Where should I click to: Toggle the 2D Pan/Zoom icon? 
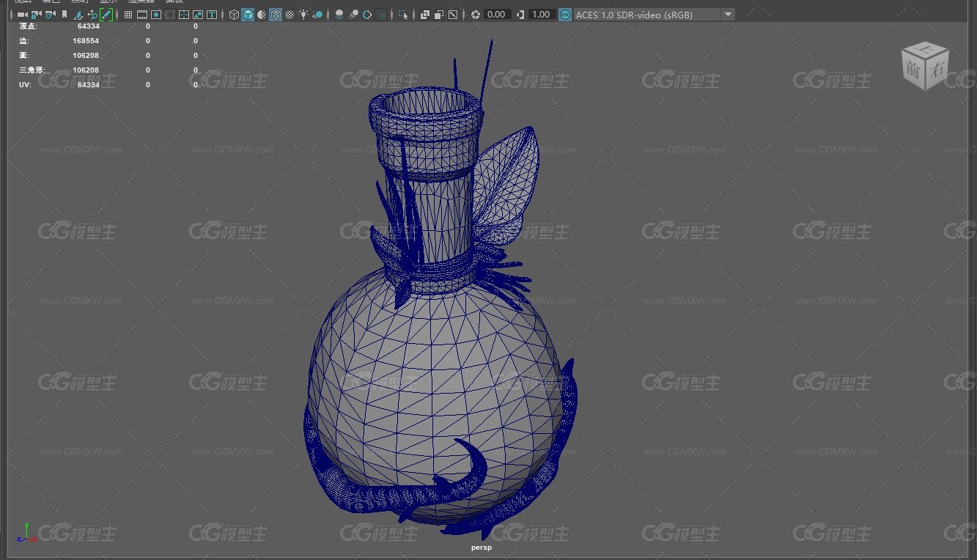point(92,15)
